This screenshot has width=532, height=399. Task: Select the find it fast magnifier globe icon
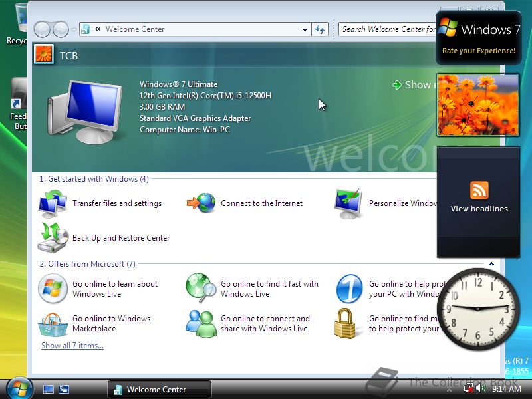pos(201,288)
